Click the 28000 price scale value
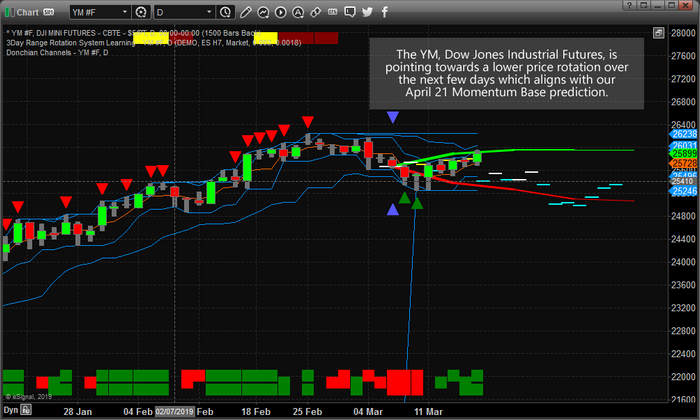 [683, 33]
